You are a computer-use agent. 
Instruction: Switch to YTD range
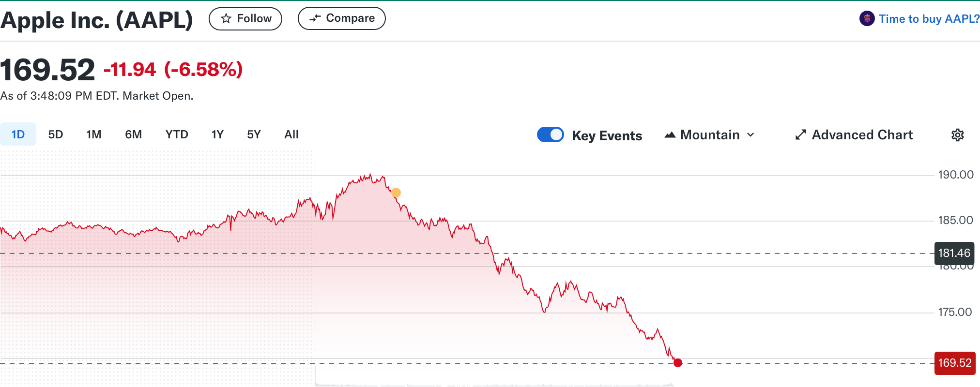pyautogui.click(x=177, y=134)
